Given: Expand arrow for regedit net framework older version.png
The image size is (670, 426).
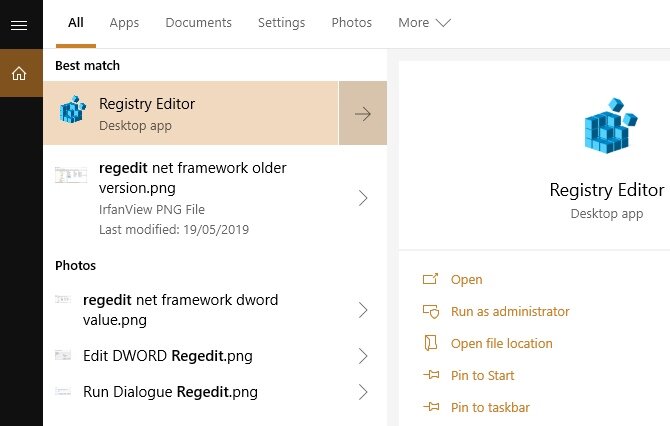Looking at the screenshot, I should pyautogui.click(x=363, y=198).
